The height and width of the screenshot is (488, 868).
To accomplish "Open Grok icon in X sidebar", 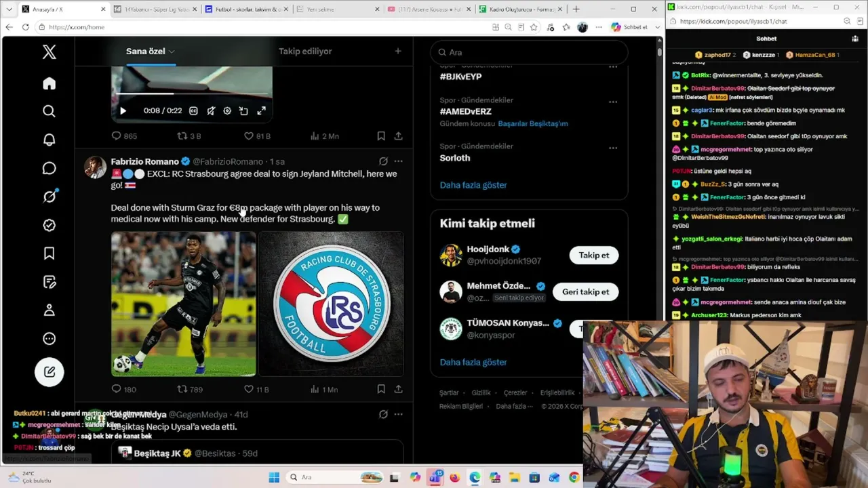I will tap(49, 197).
